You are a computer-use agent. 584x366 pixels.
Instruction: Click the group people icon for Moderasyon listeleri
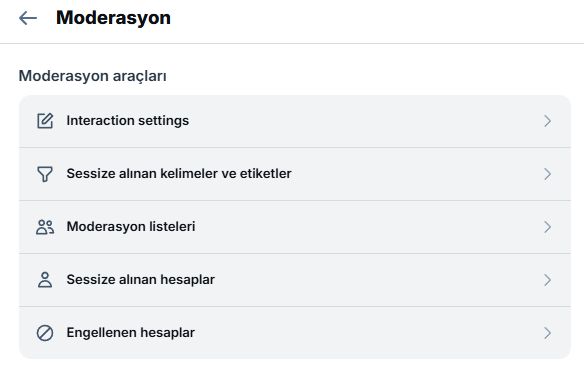click(x=45, y=227)
